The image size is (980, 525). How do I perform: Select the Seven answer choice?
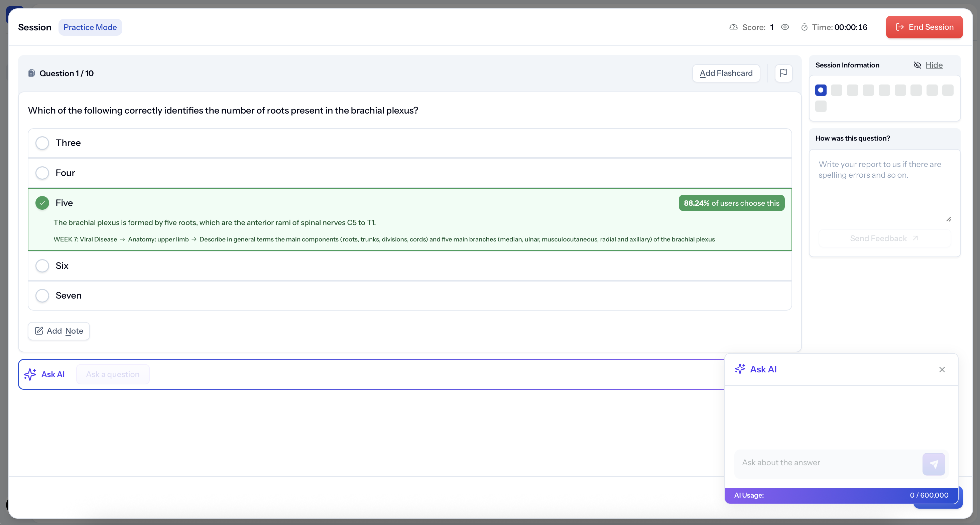(x=42, y=295)
